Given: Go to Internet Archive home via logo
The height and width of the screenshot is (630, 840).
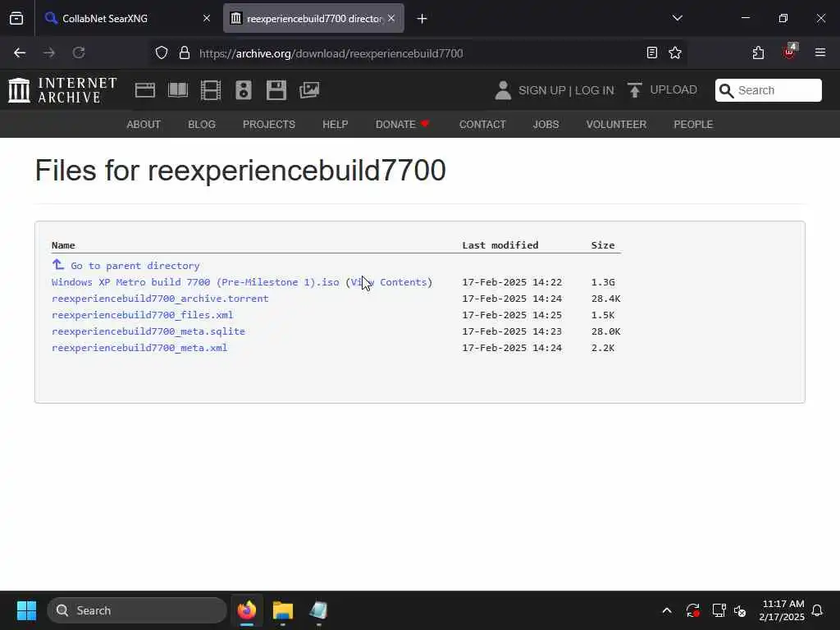Looking at the screenshot, I should (62, 90).
